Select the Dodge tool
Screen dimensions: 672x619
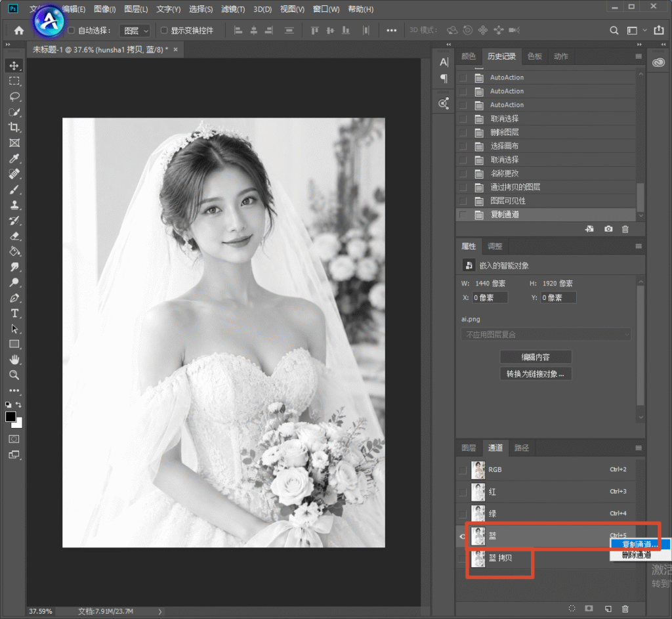pyautogui.click(x=14, y=282)
